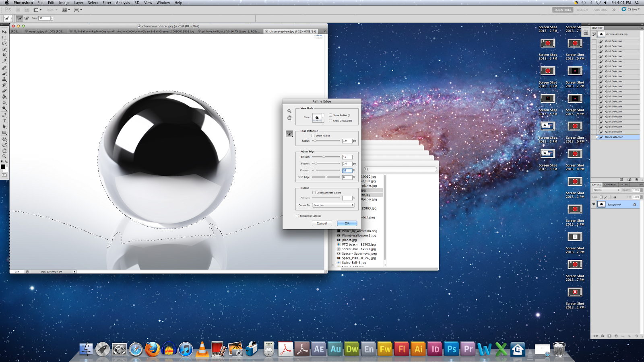This screenshot has height=362, width=644.
Task: Select the Clone Stamp tool
Action: tap(4, 79)
